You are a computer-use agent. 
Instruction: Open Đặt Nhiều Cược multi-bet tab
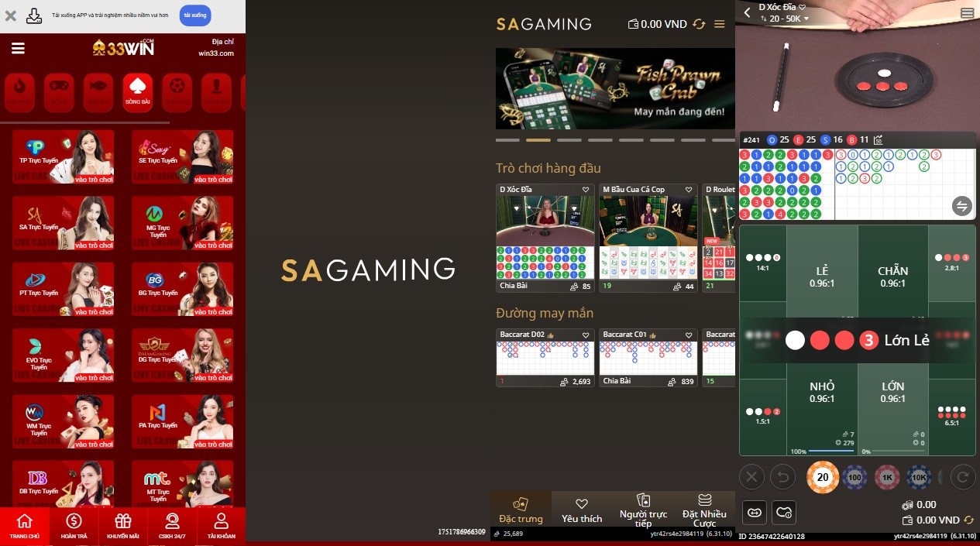pos(704,510)
